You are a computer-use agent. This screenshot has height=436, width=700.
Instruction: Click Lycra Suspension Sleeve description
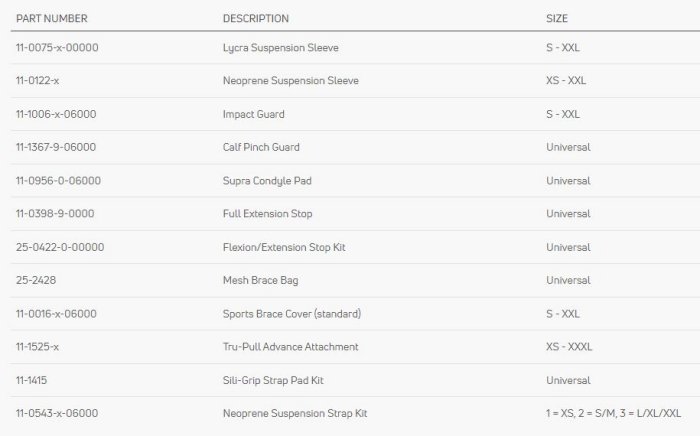point(276,47)
